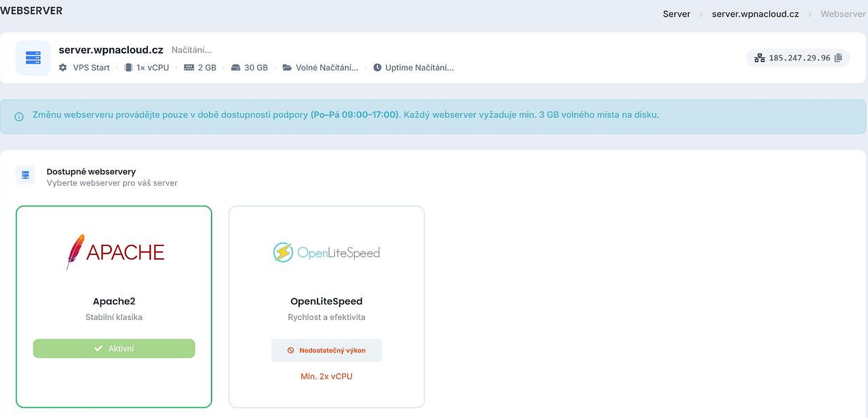868x418 pixels.
Task: Click the disk drive icon beside 30 GB
Action: click(236, 67)
